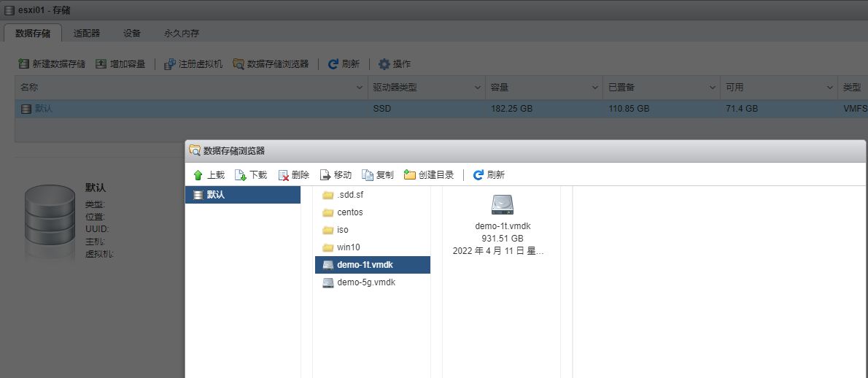The image size is (868, 378).
Task: Open the win10 folder name
Action: (348, 247)
